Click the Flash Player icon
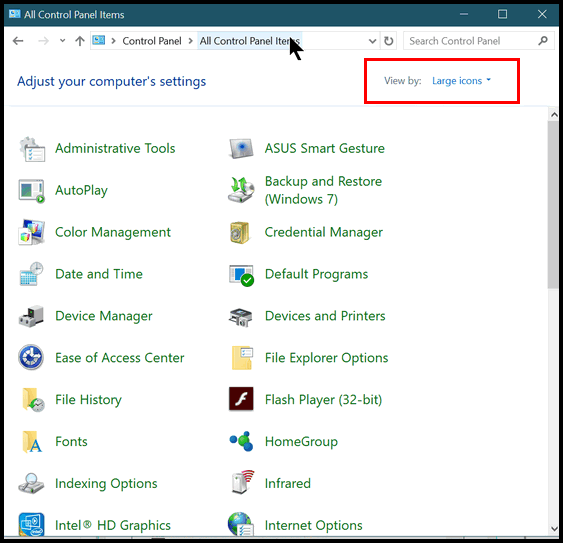563x543 pixels. pos(241,399)
